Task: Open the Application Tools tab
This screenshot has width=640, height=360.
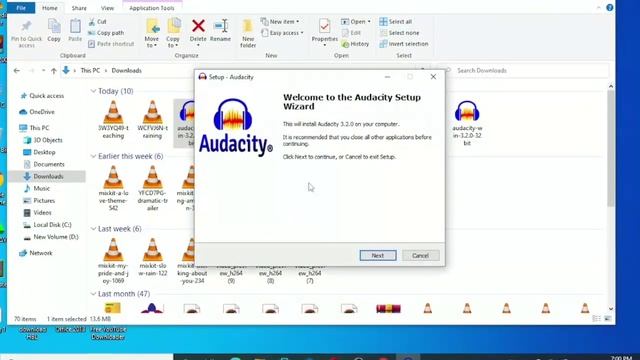Action: [151, 8]
